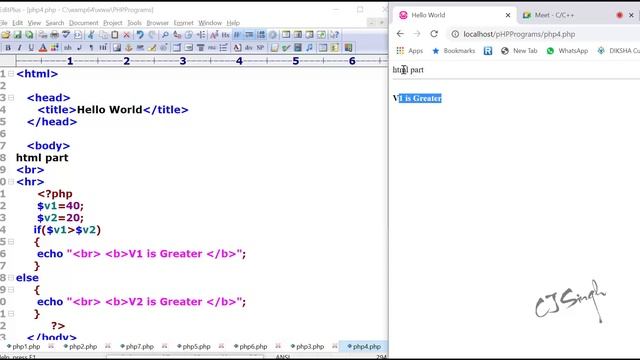The image size is (640, 360).
Task: Click the Print icon in EditPlus toolbar
Action: (x=54, y=35)
